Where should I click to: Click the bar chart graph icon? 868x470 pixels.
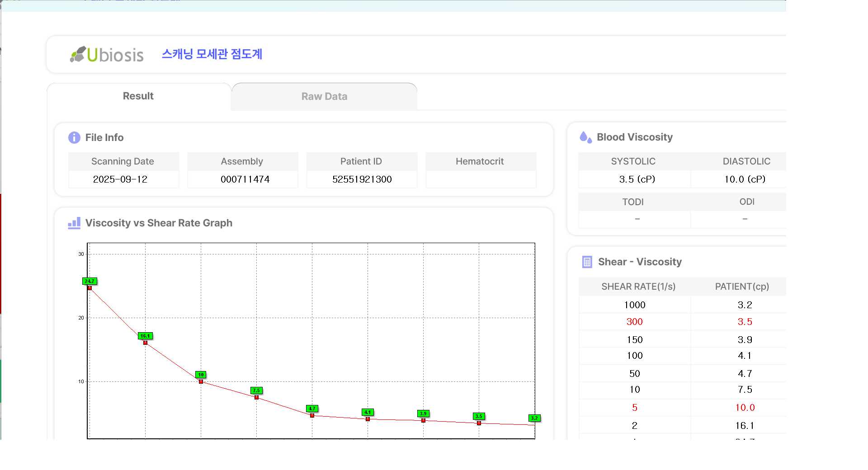(x=74, y=223)
